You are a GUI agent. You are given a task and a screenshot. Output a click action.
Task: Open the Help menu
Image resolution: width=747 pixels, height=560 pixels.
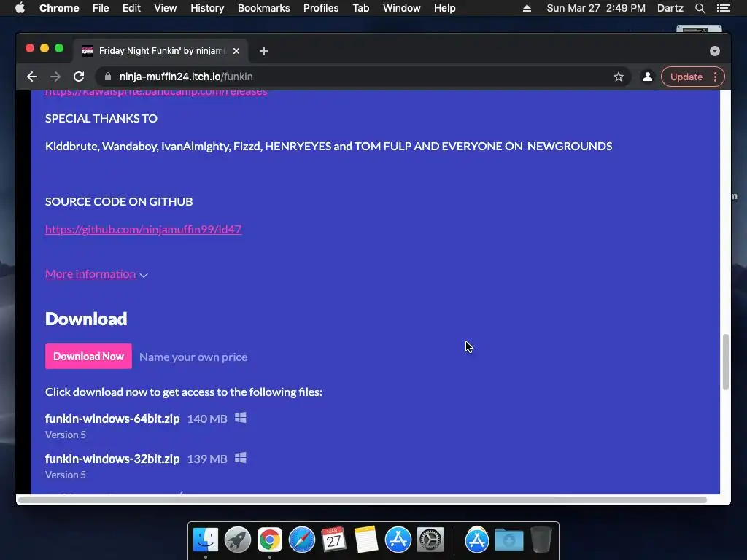point(444,8)
